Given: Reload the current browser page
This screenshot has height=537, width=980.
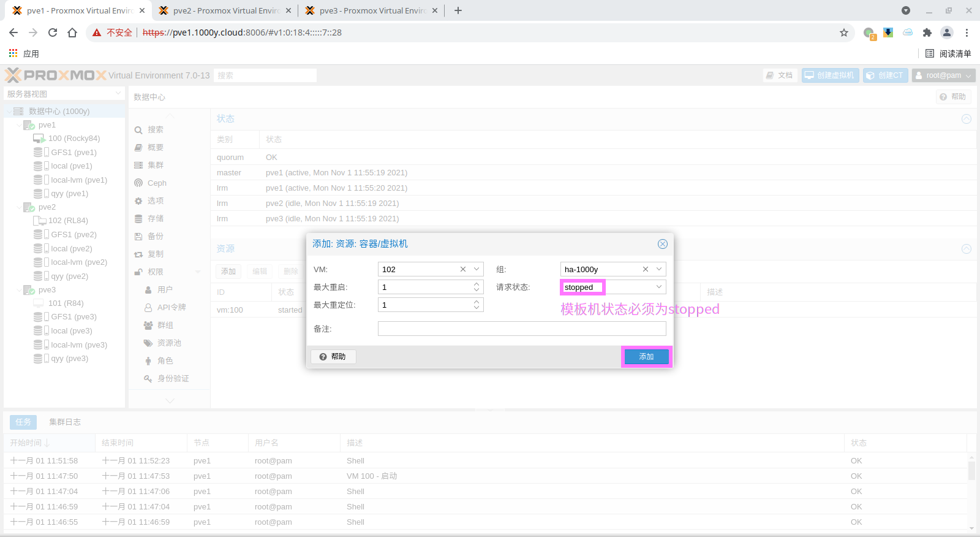Looking at the screenshot, I should (53, 32).
